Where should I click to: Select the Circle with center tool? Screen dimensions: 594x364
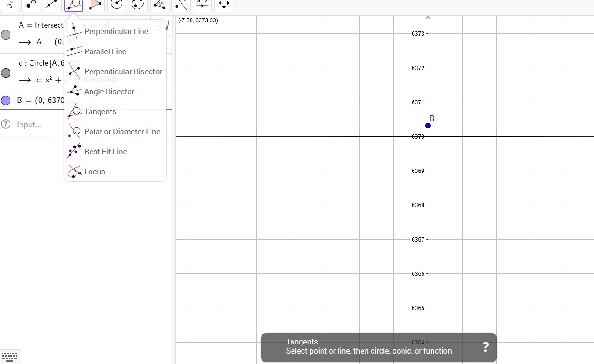[x=117, y=4]
